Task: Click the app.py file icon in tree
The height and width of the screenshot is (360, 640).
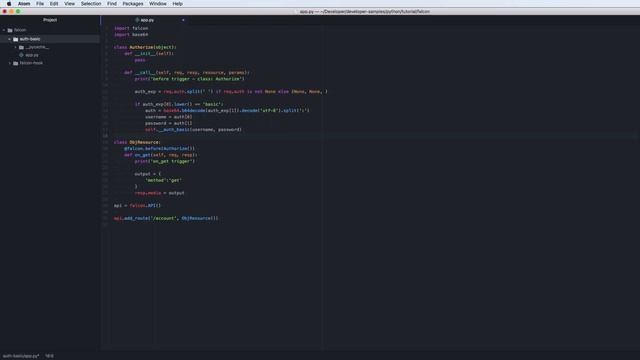Action: point(21,55)
